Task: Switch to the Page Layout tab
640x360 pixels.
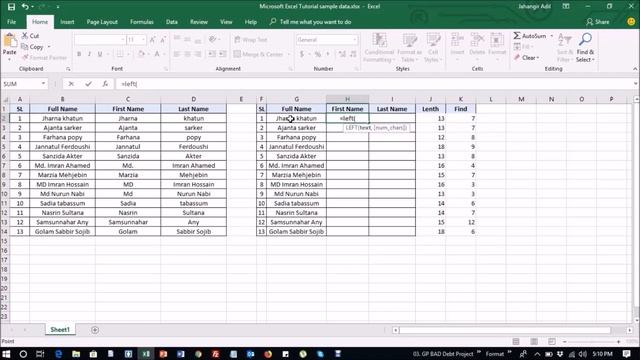Action: (102, 22)
